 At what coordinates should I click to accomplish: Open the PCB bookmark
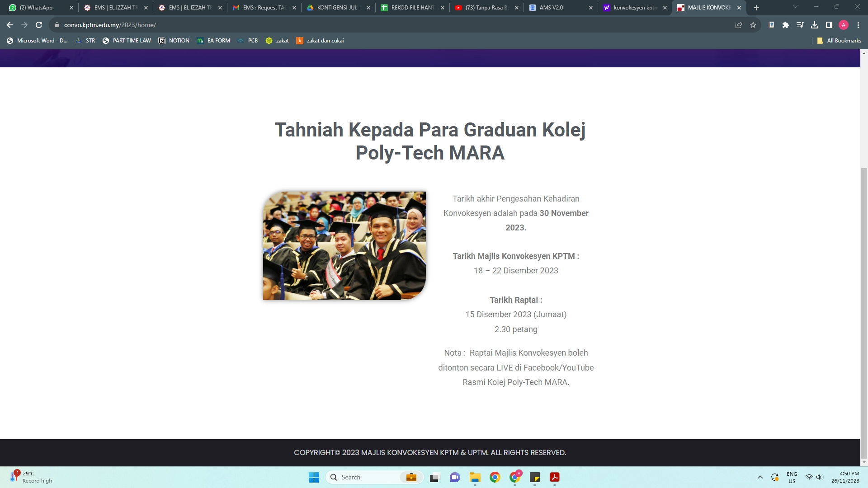pyautogui.click(x=247, y=41)
